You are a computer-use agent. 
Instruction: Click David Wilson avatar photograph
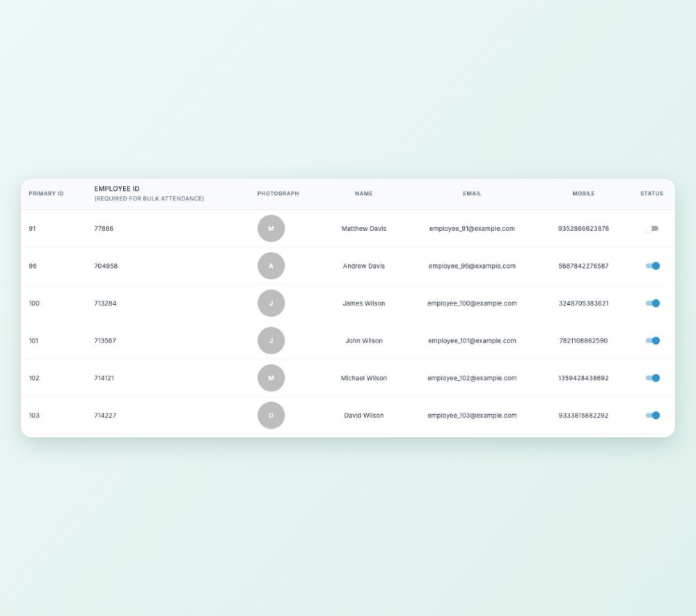coord(271,415)
